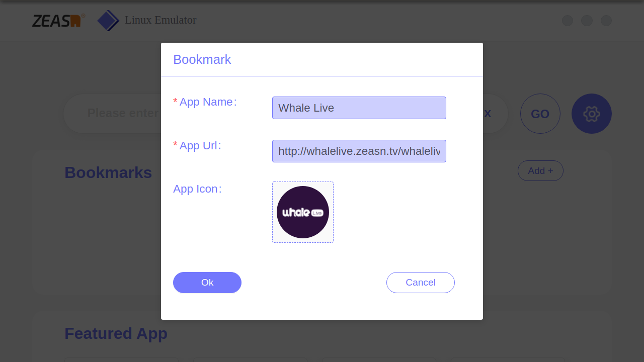Image resolution: width=644 pixels, height=362 pixels.
Task: Confirm the bookmark with Ok
Action: click(x=207, y=283)
